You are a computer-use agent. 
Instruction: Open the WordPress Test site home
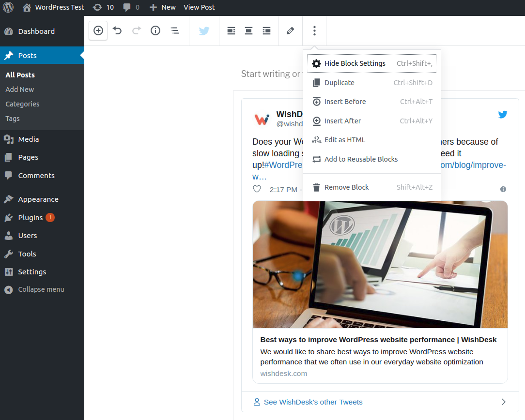[54, 7]
